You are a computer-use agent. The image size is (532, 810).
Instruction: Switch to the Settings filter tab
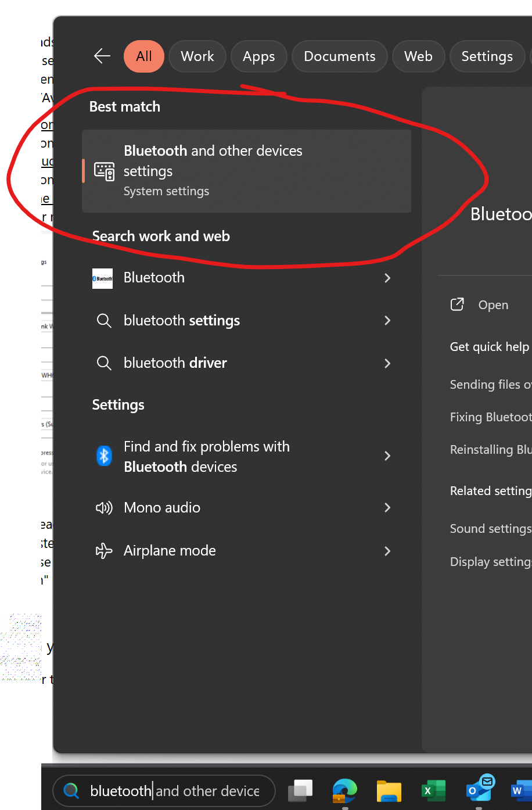[x=487, y=56]
